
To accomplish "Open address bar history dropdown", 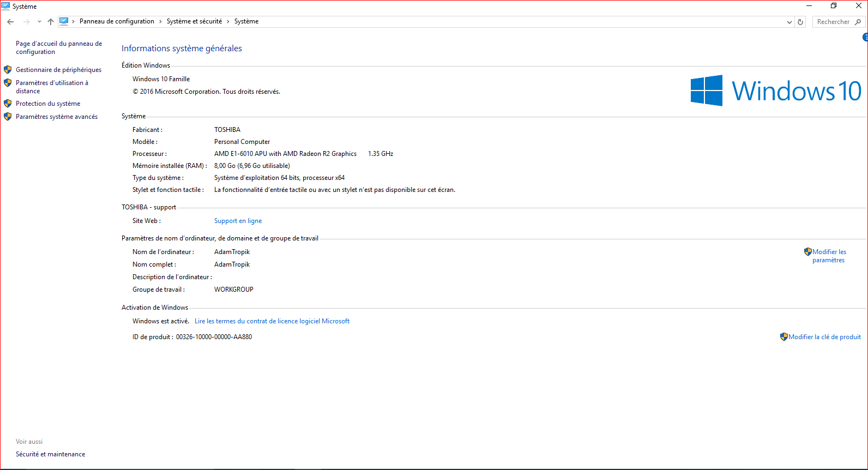I will 789,22.
